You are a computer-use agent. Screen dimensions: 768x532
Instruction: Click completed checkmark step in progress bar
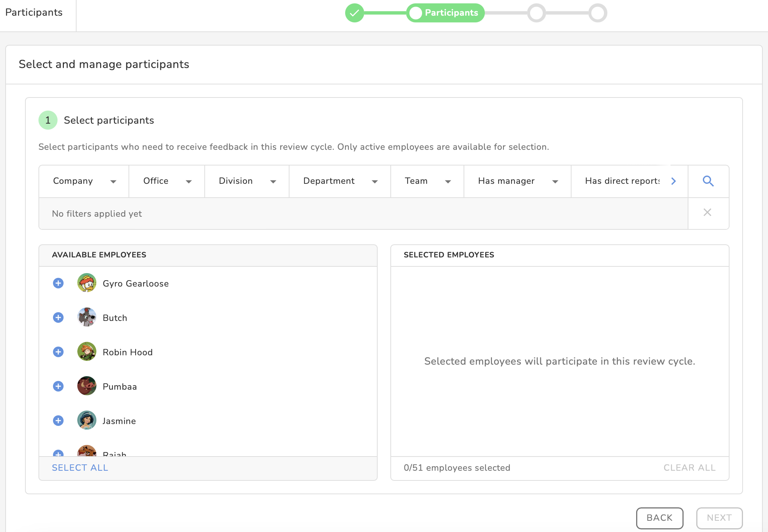[x=354, y=13]
